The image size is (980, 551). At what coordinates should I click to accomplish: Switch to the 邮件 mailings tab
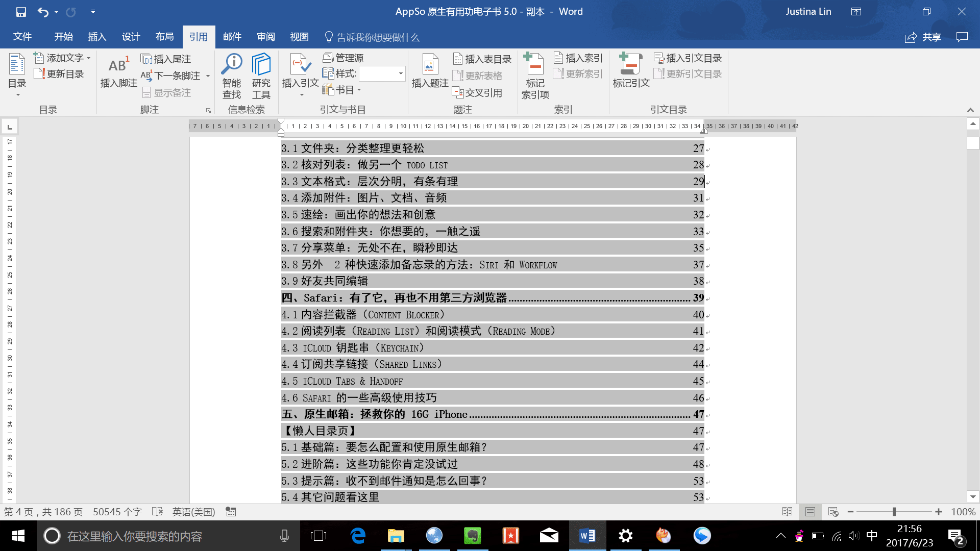pos(232,37)
